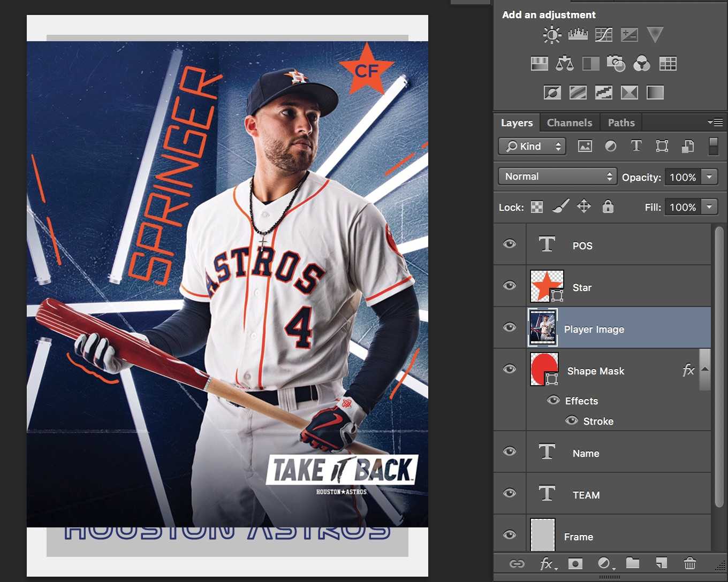Select the Shape Mask layer thumbnail
The image size is (728, 582).
point(544,370)
